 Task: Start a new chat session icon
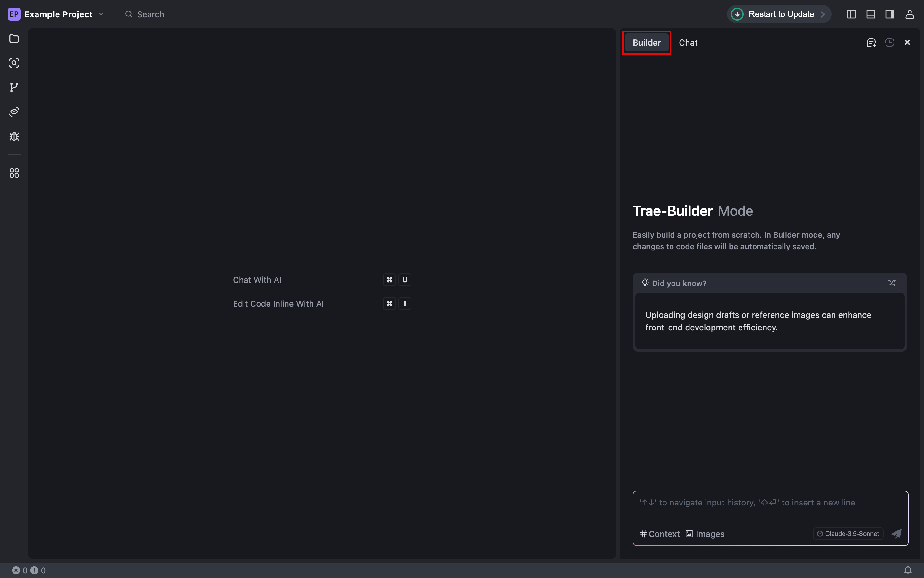[871, 42]
